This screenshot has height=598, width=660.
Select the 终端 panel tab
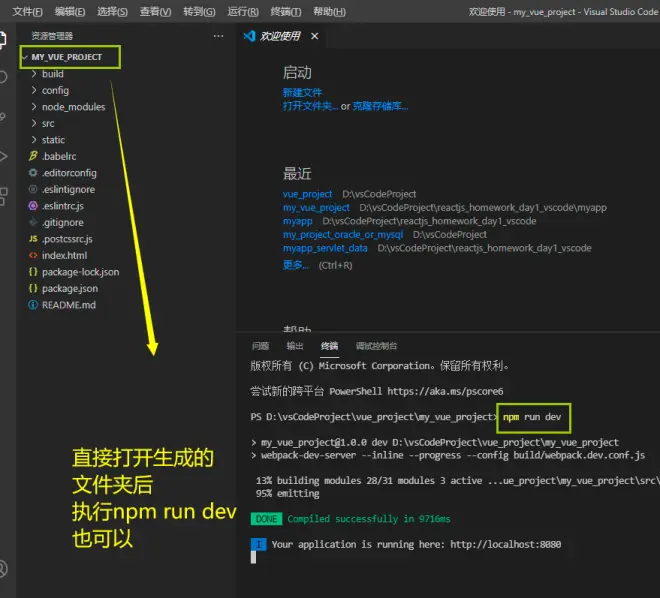[329, 346]
